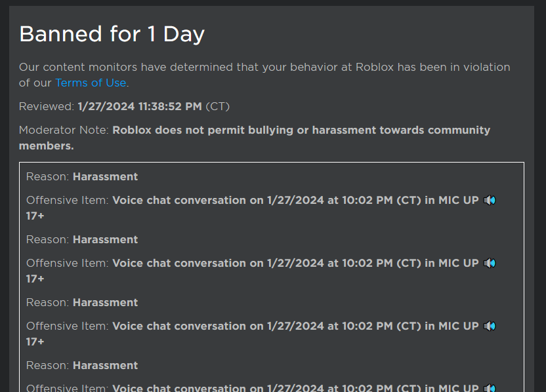Click the 'Banned for 1 Day' heading

tap(112, 34)
